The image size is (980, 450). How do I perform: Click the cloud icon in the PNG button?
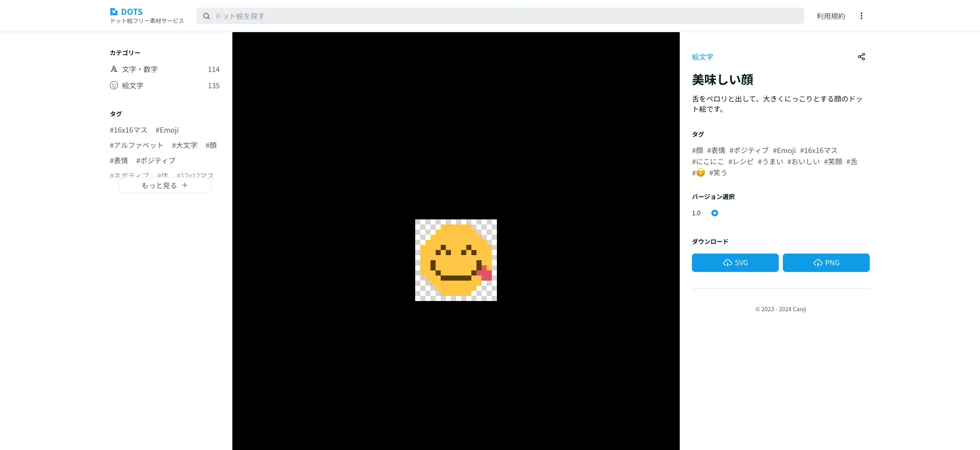pos(818,263)
